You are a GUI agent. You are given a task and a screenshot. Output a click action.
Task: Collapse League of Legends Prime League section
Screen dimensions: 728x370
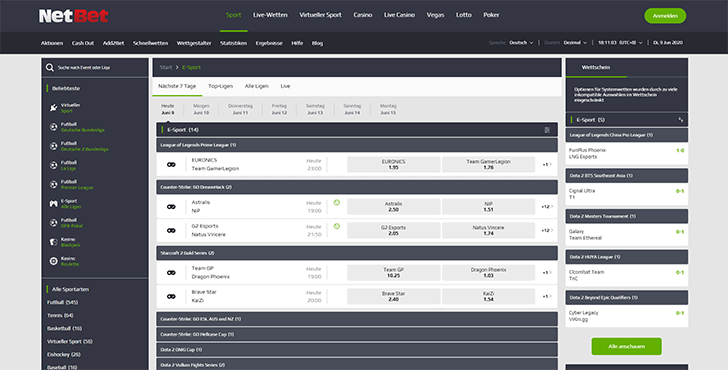coord(357,145)
